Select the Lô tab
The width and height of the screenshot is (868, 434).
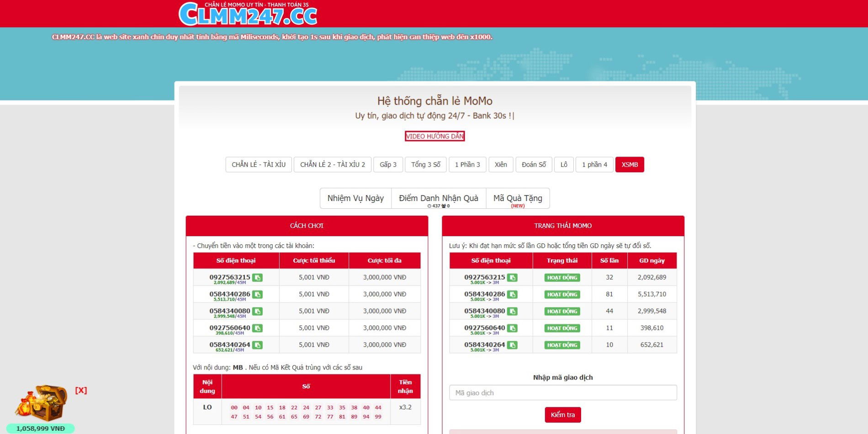tap(564, 164)
